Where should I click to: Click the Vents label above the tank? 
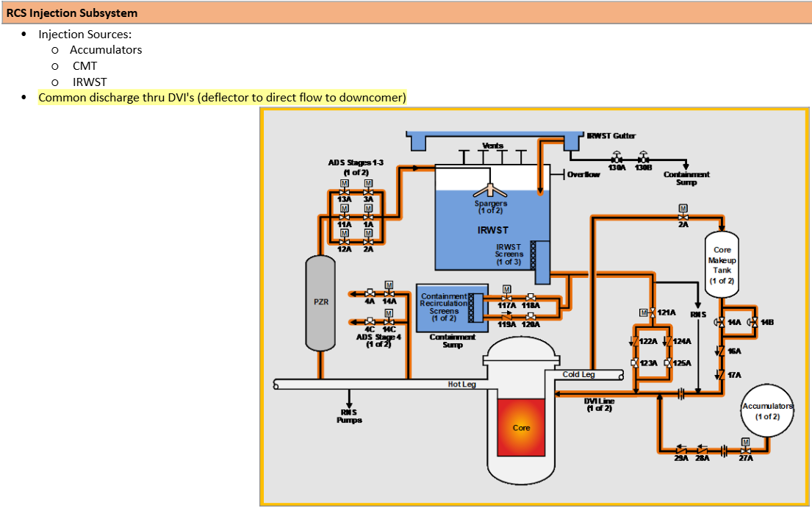point(492,146)
